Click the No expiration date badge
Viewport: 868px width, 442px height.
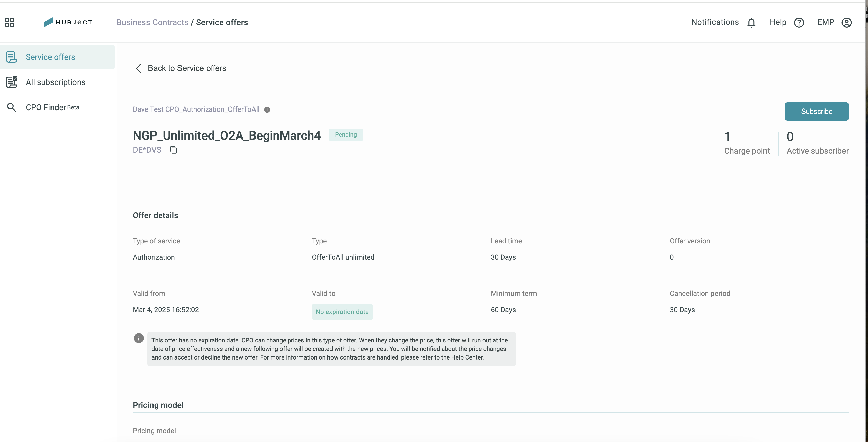(x=342, y=312)
